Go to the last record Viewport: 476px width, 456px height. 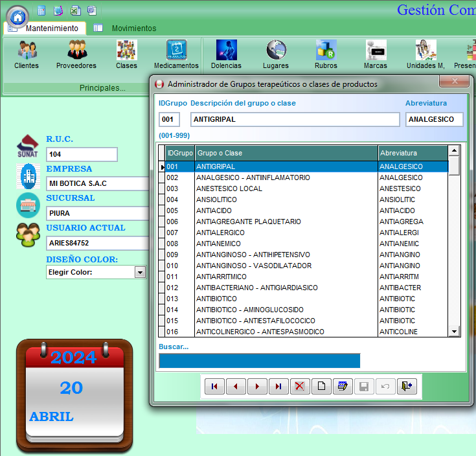[x=278, y=387]
